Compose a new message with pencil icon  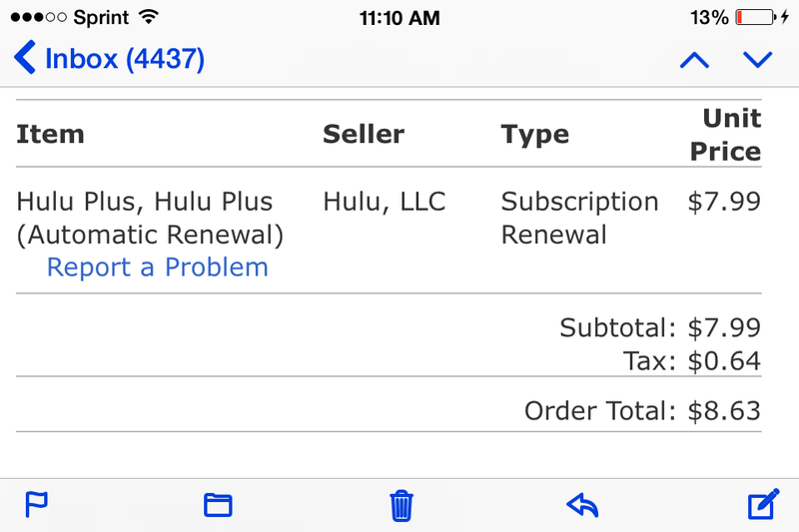[763, 505]
